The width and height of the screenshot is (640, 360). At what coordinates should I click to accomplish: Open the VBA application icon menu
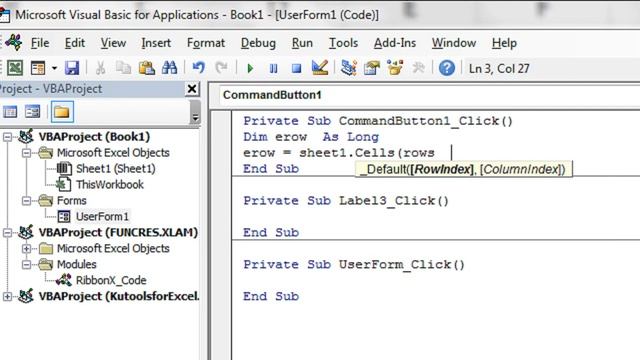click(x=13, y=42)
